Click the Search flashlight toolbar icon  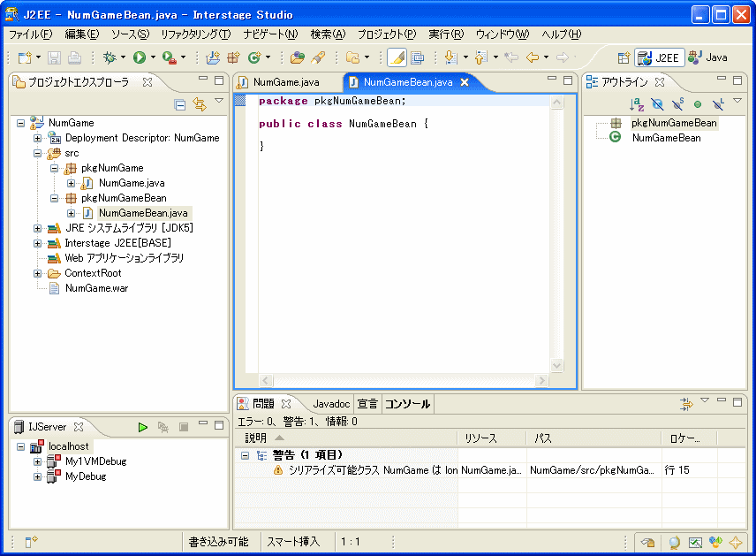[x=318, y=58]
